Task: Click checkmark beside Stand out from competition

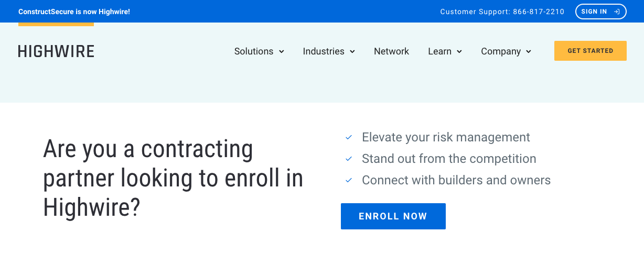Action: [349, 159]
